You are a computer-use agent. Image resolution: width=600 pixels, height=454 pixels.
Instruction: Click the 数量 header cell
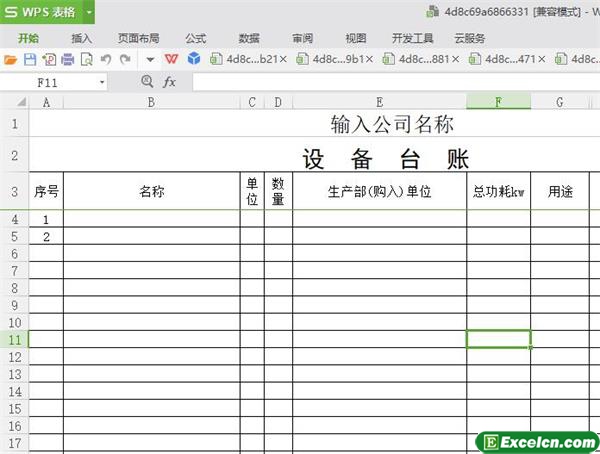point(278,191)
